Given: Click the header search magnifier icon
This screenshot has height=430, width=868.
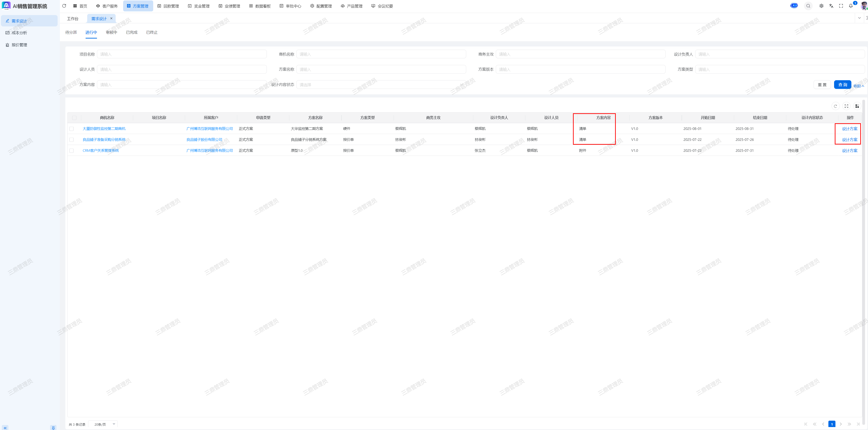Looking at the screenshot, I should [808, 6].
